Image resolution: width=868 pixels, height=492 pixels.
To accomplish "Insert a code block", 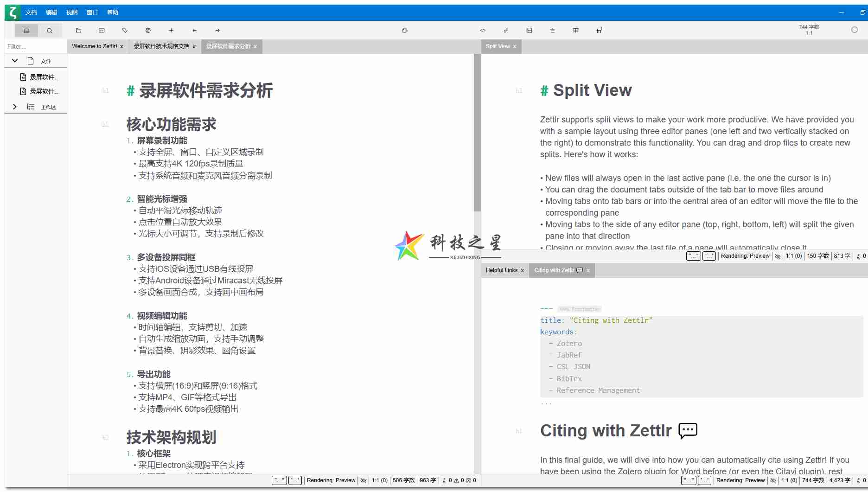I will (483, 30).
